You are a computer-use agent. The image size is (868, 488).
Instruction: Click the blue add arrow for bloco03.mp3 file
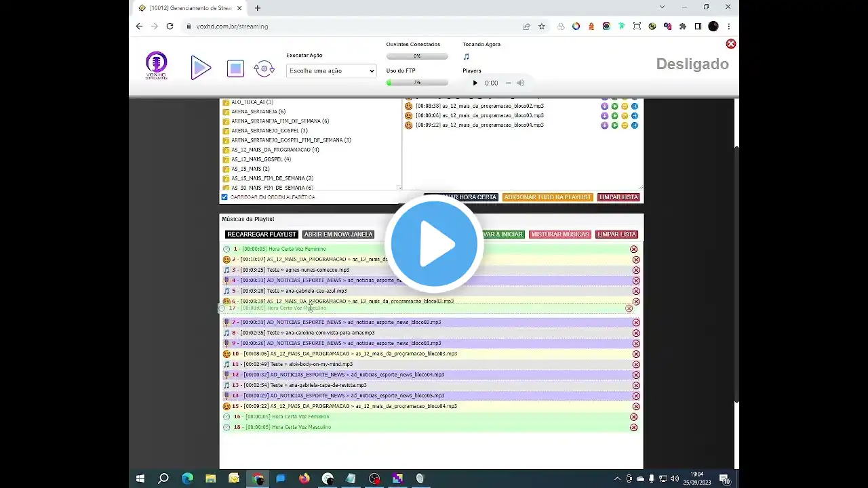point(635,116)
